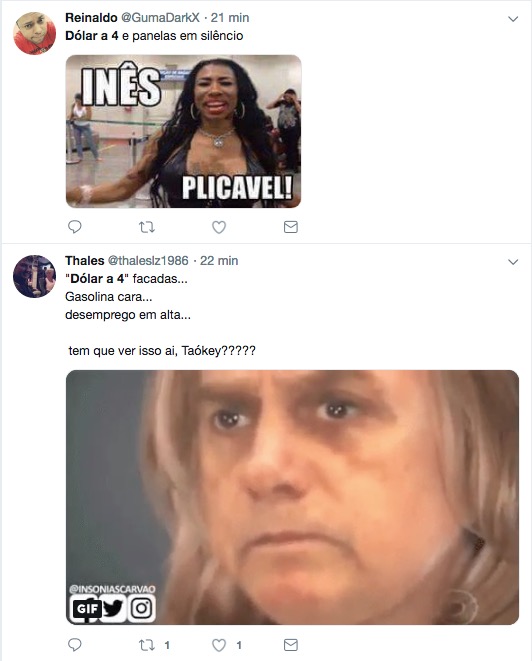532x661 pixels.
Task: Open the 21 min timestamp link
Action: pos(230,18)
